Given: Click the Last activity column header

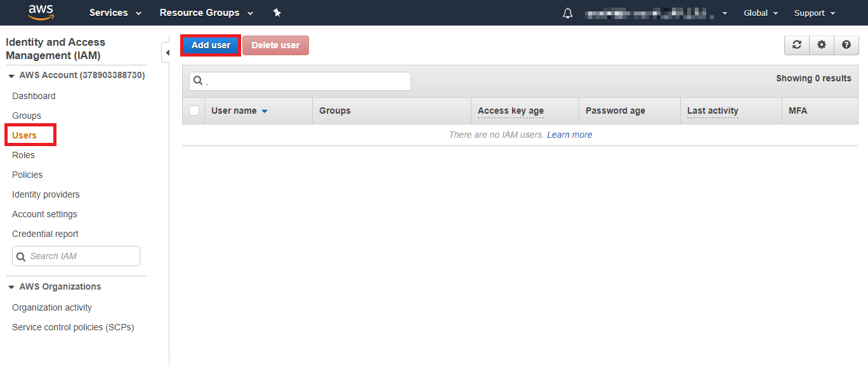Looking at the screenshot, I should 713,111.
